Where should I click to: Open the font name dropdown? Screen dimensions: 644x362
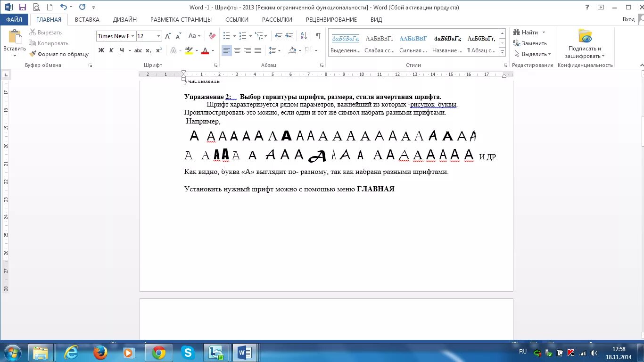coord(133,36)
